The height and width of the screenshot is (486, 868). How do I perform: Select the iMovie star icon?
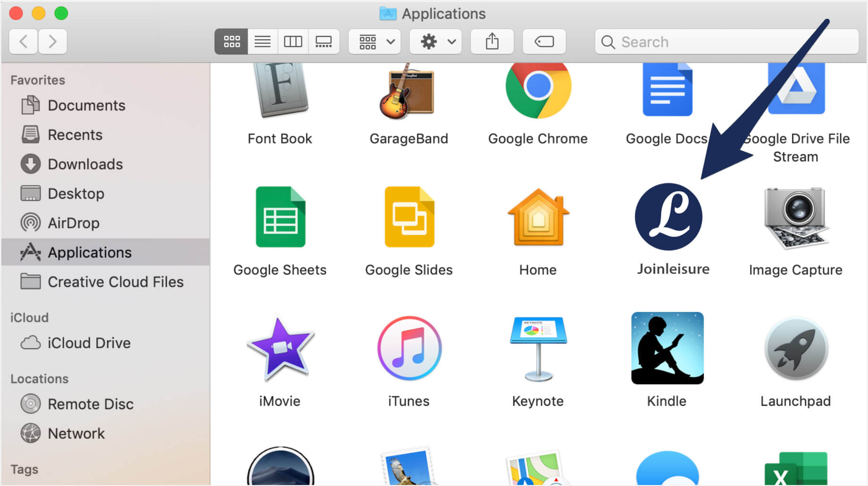point(280,348)
